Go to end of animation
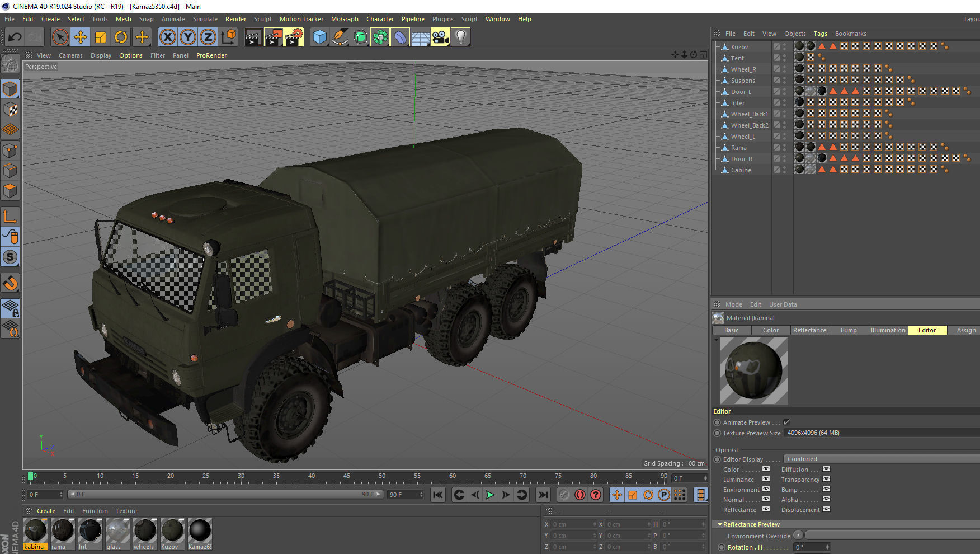The height and width of the screenshot is (554, 980). [x=543, y=495]
